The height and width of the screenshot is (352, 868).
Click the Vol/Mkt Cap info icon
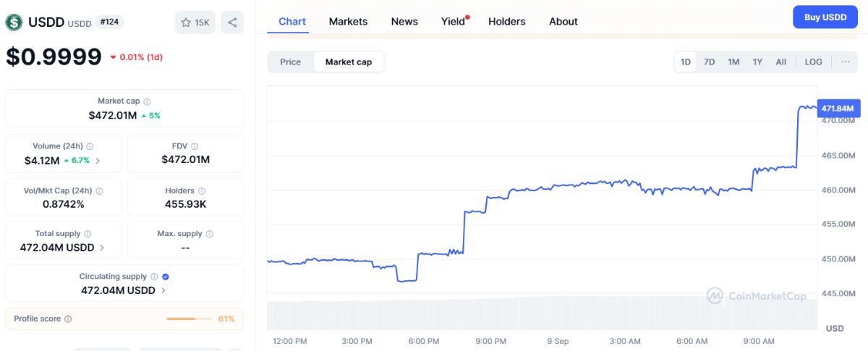99,191
